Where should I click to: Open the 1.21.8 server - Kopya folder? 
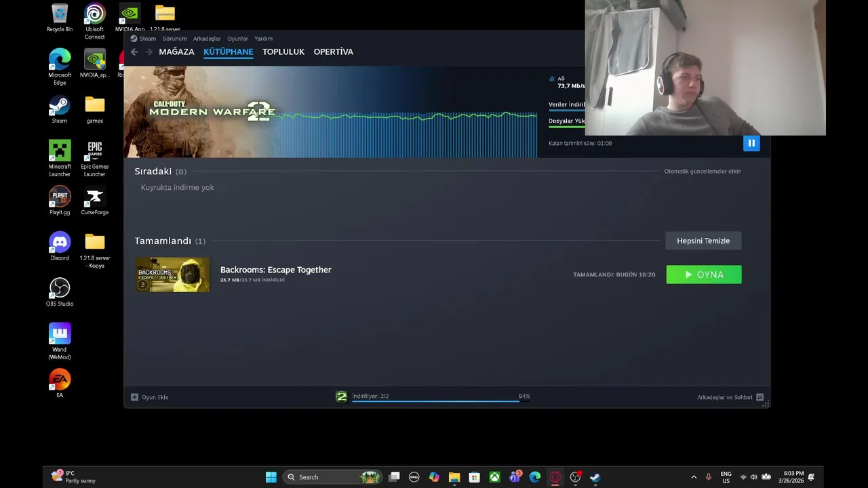(95, 250)
